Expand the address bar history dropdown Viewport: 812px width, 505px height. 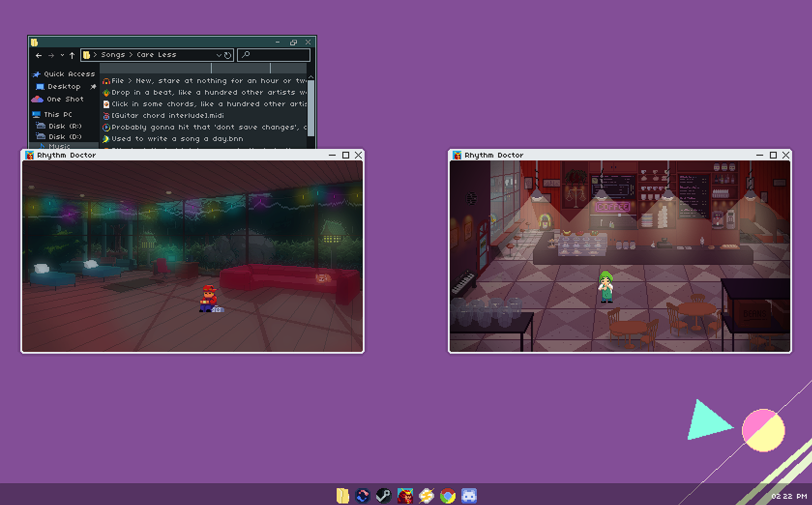(219, 56)
